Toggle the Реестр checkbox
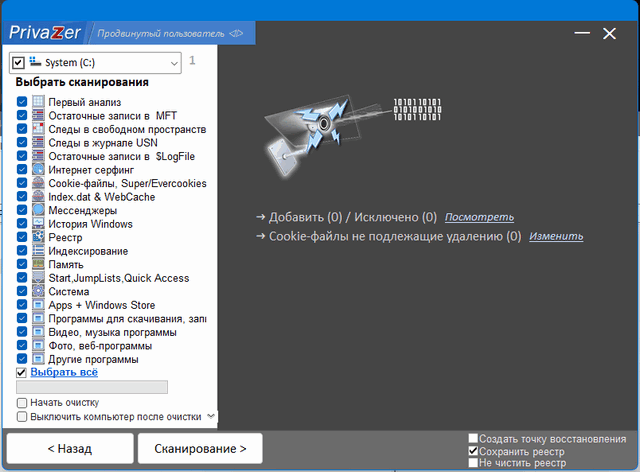Screen dimensions: 640x472 coord(22,237)
